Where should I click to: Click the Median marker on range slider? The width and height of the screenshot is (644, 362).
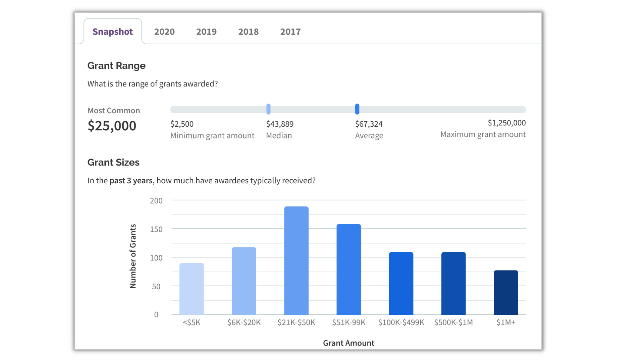268,109
